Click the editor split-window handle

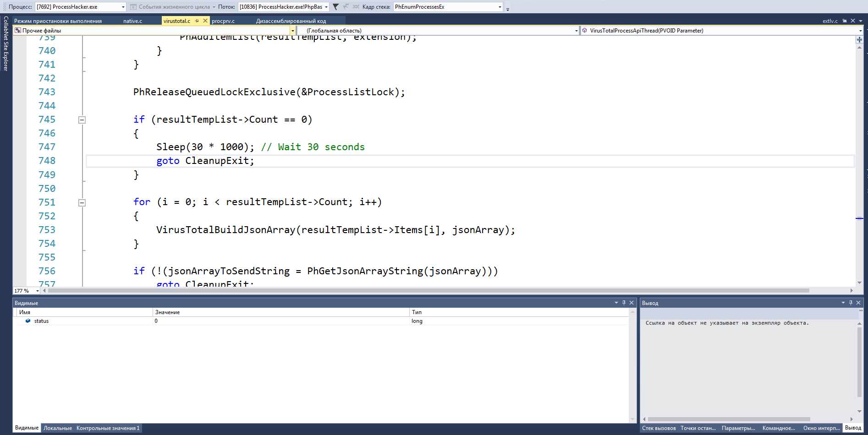pos(859,39)
